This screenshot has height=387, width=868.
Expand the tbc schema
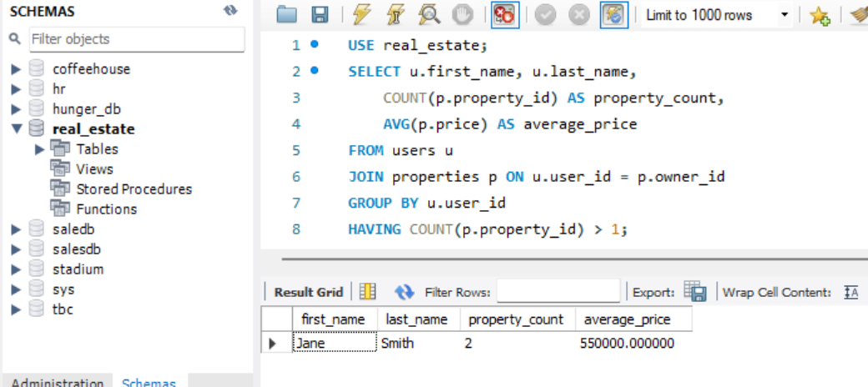(16, 309)
